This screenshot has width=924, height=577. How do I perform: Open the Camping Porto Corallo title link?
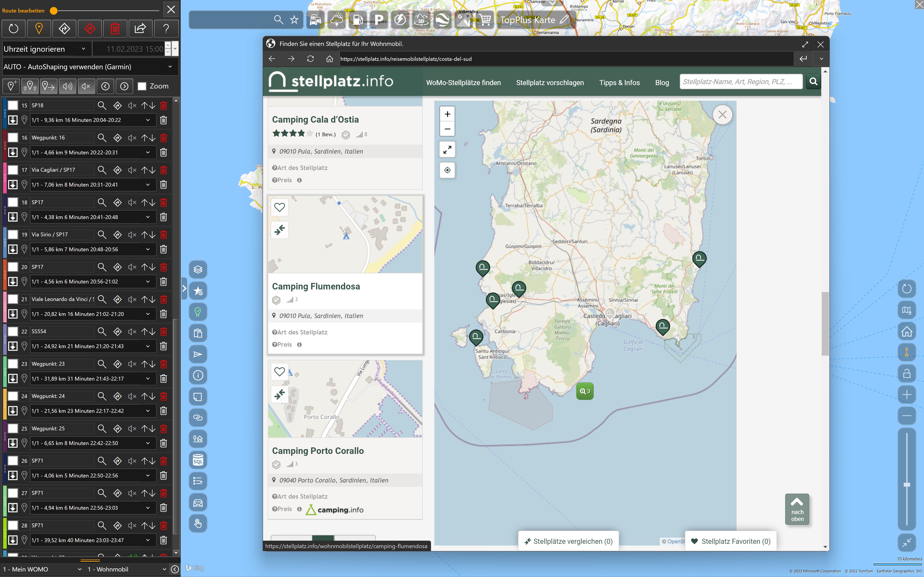tap(318, 451)
